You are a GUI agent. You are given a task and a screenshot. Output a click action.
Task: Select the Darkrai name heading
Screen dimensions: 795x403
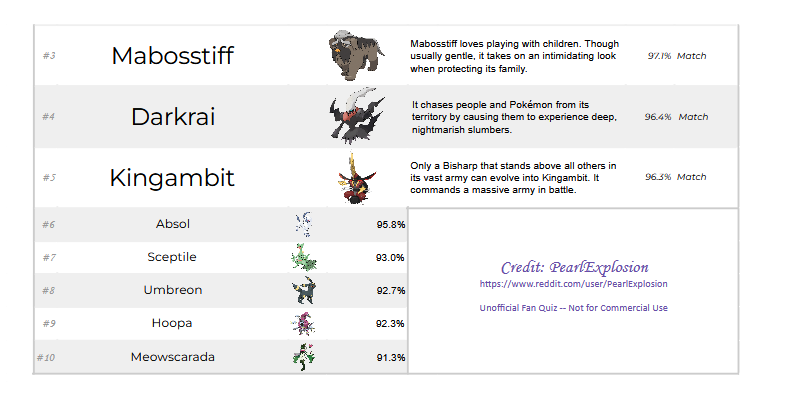172,117
